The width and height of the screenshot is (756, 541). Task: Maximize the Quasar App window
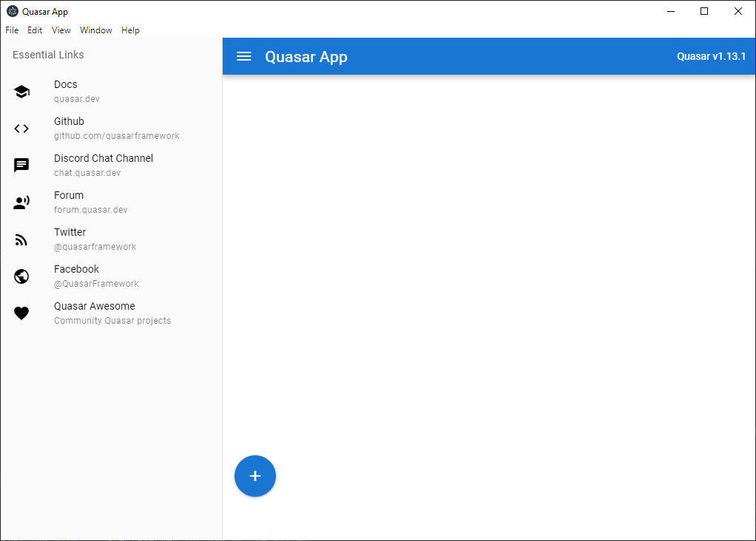tap(704, 11)
